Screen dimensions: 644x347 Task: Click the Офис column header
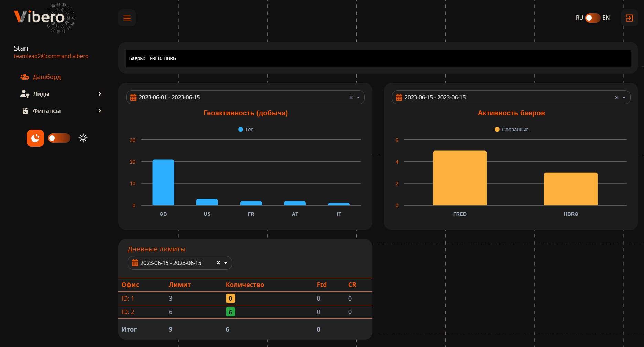tap(130, 285)
